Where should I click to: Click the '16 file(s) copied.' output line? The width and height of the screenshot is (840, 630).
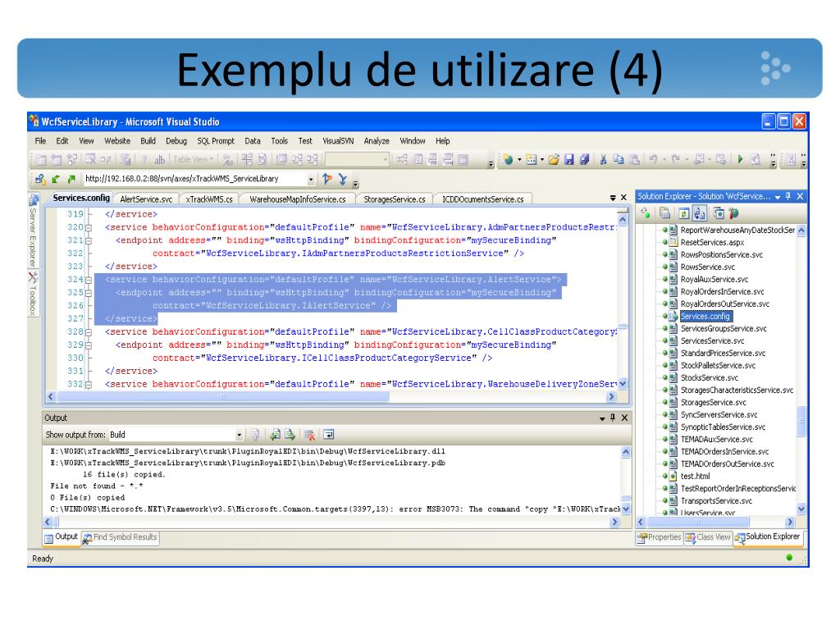124,475
